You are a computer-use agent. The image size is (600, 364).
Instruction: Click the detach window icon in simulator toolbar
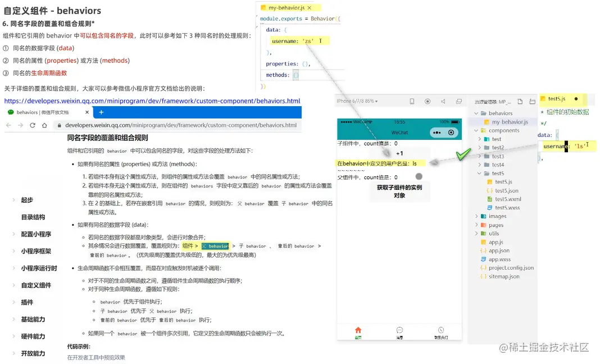pyautogui.click(x=459, y=102)
